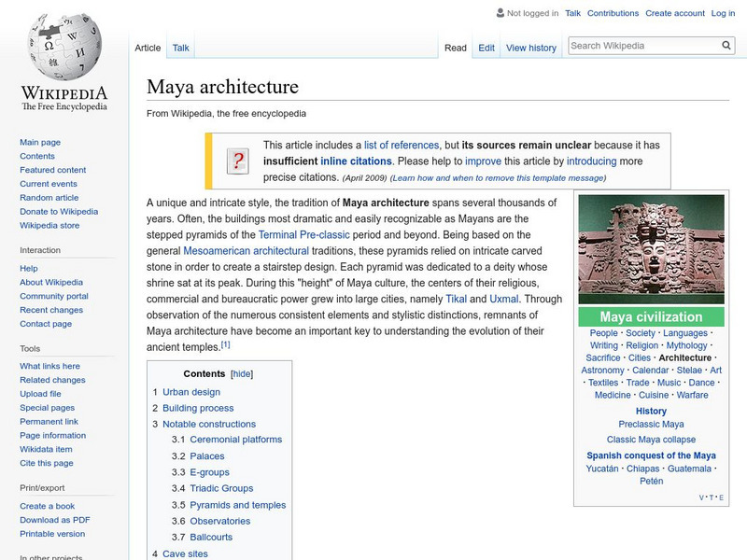Click What links here

[x=49, y=366]
